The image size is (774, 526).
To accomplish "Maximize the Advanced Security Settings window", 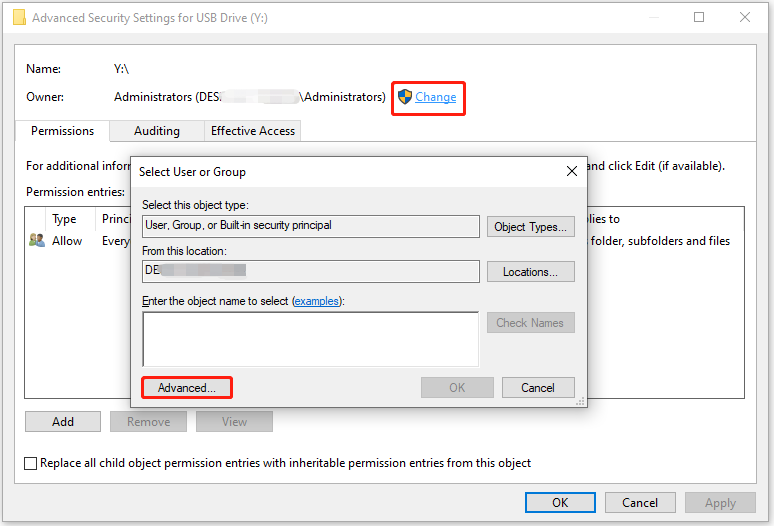I will click(x=699, y=17).
